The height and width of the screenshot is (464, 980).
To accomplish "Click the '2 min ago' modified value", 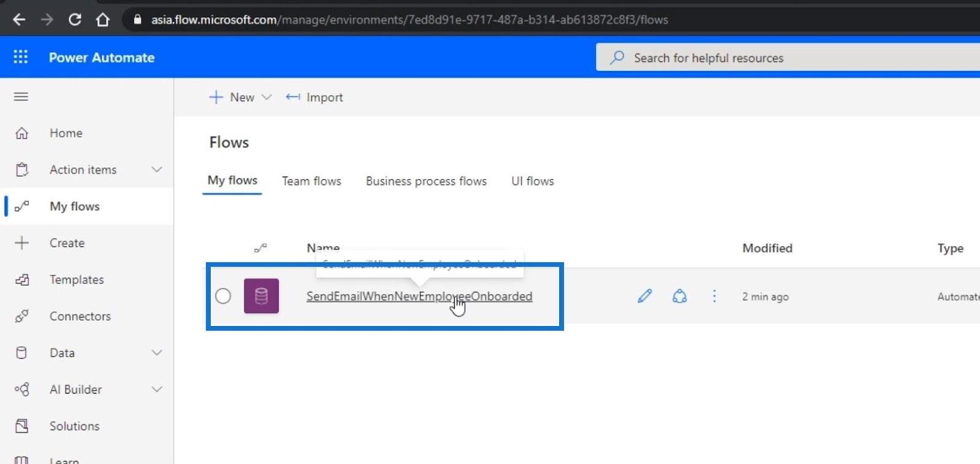I will tap(766, 297).
